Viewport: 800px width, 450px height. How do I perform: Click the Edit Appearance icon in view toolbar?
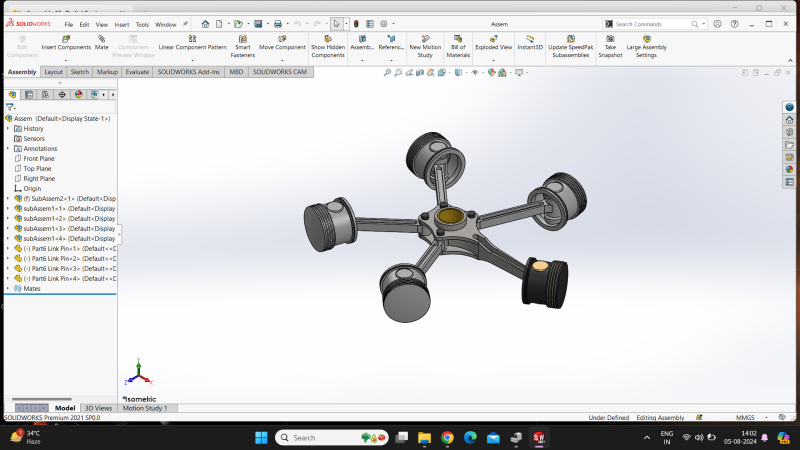[x=491, y=72]
